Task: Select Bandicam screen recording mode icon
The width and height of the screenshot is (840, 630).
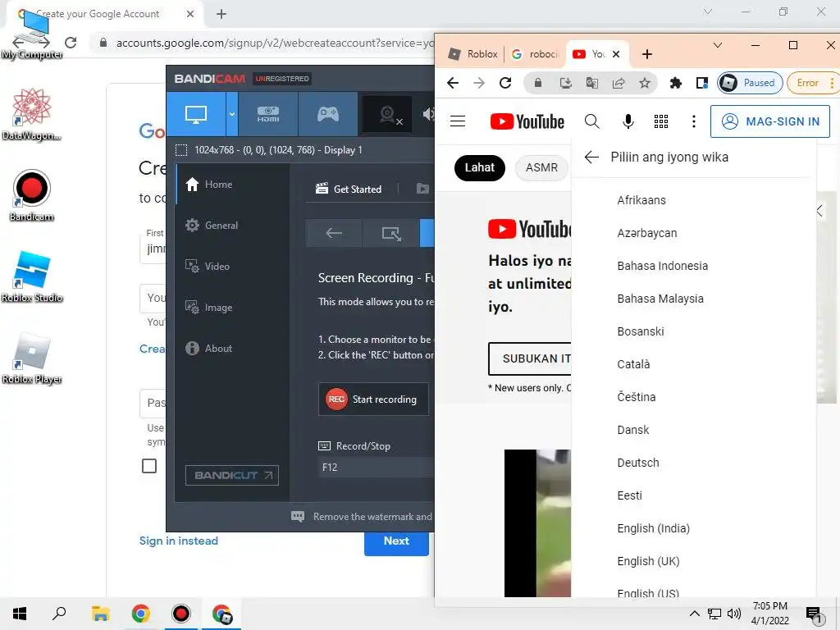Action: click(x=195, y=113)
